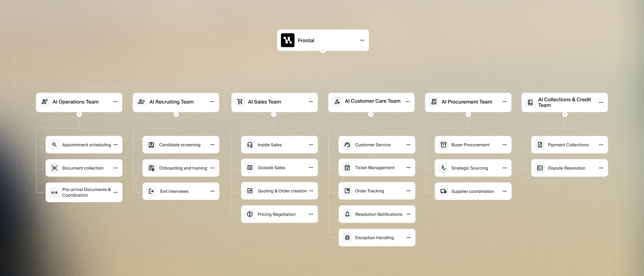Click the Appointment scheduling search icon
The height and width of the screenshot is (276, 644).
tap(54, 145)
